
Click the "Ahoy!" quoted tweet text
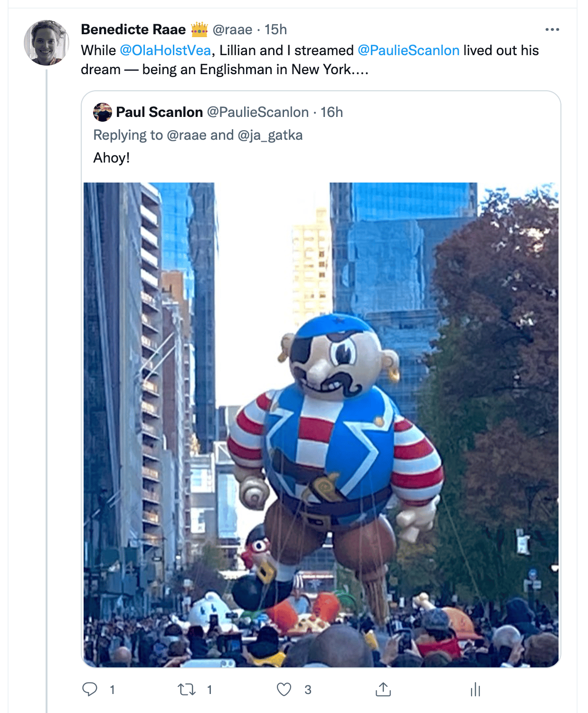click(112, 158)
